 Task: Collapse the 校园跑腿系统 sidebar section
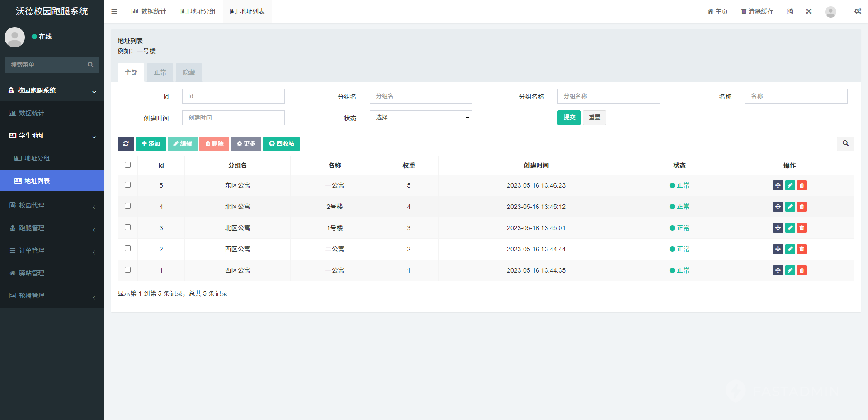[x=52, y=90]
